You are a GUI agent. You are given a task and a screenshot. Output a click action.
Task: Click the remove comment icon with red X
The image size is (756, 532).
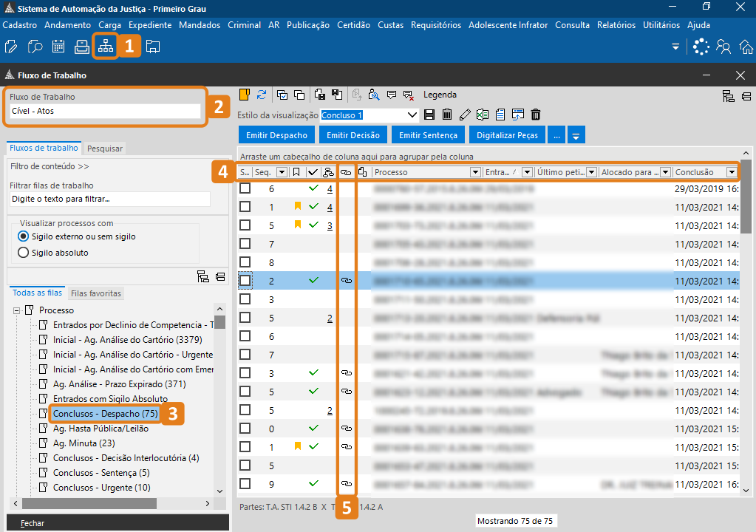[x=409, y=95]
